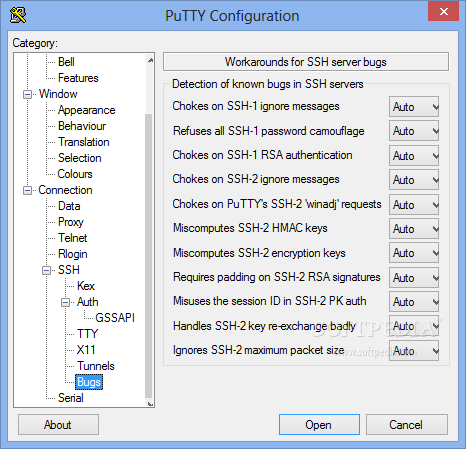This screenshot has width=466, height=449.
Task: Click the Cancel button
Action: 407,425
